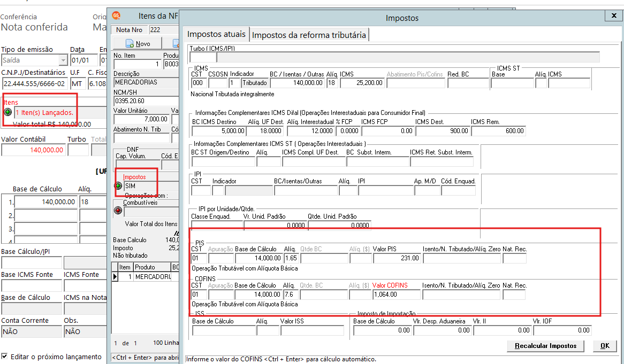Click the BC ICMS Destino field

(x=218, y=131)
